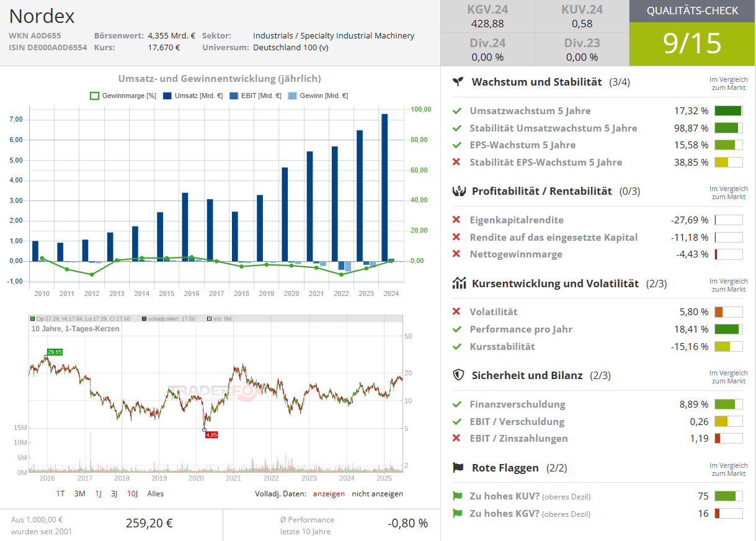Click the chart icon beside Kursentwicklung und Volatilität

pos(459,284)
